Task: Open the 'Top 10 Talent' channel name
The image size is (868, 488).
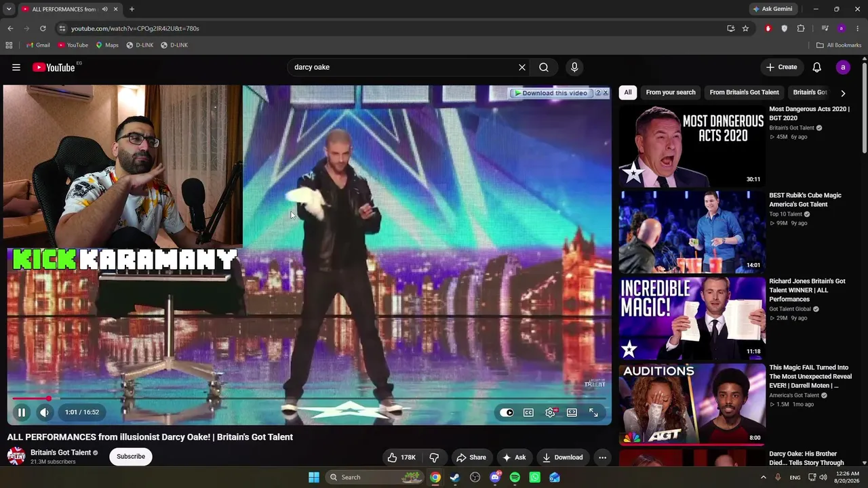Action: [x=785, y=214]
